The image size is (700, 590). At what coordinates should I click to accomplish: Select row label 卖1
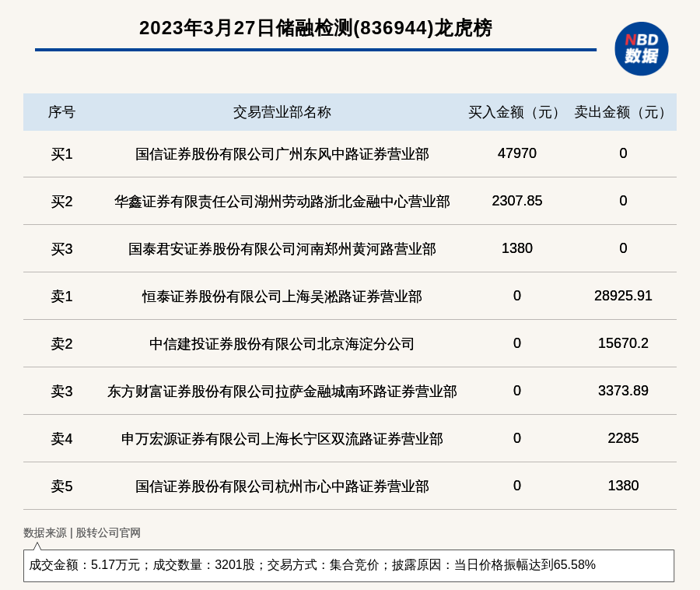(61, 296)
